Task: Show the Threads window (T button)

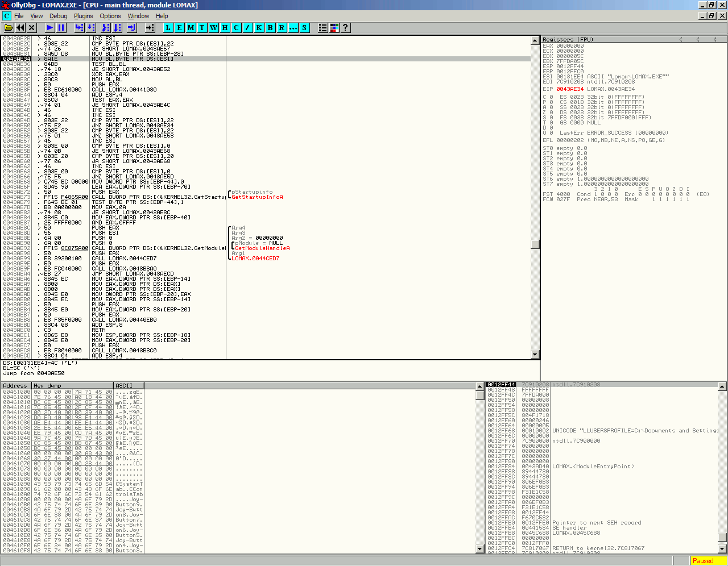Action: coord(202,27)
